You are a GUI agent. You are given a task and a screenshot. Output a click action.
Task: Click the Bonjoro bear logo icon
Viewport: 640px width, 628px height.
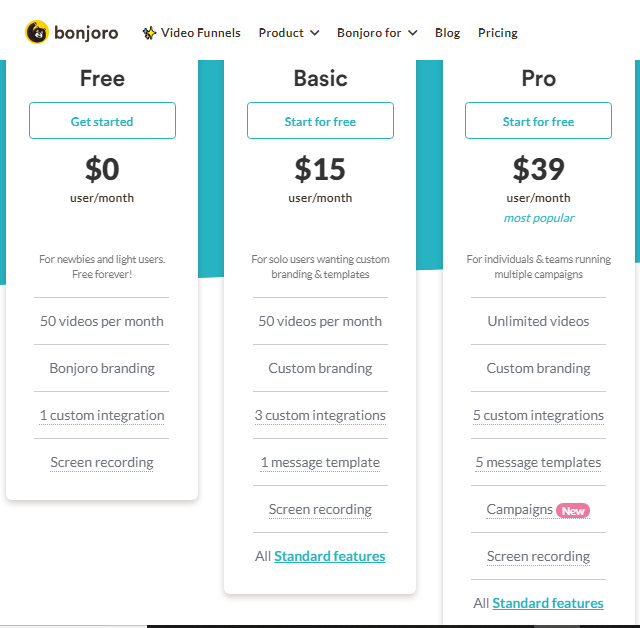pyautogui.click(x=37, y=32)
